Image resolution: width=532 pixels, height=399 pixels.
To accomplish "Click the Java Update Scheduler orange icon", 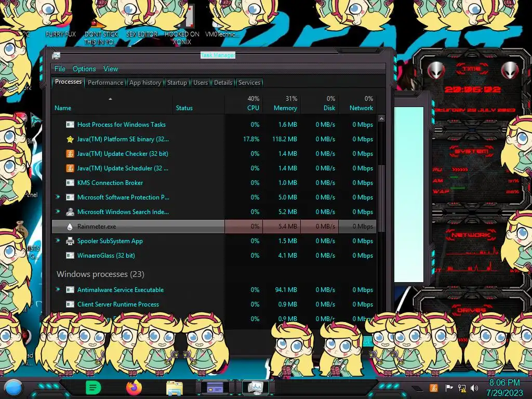I will pos(70,168).
